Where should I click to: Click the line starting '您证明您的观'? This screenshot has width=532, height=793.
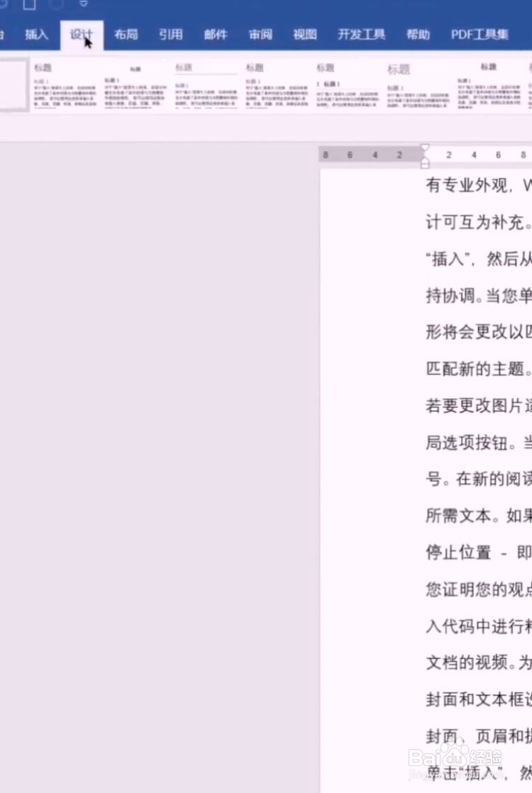pyautogui.click(x=478, y=589)
